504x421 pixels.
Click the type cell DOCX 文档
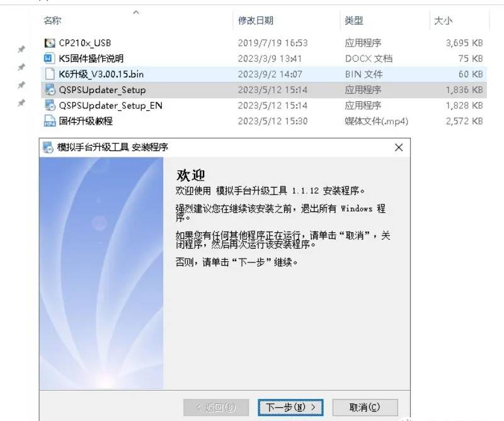pyautogui.click(x=369, y=59)
